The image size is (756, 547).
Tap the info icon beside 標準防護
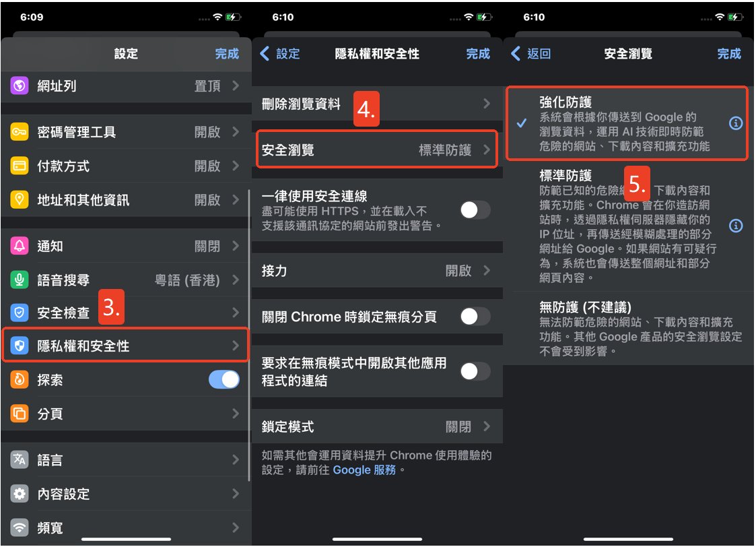[736, 226]
